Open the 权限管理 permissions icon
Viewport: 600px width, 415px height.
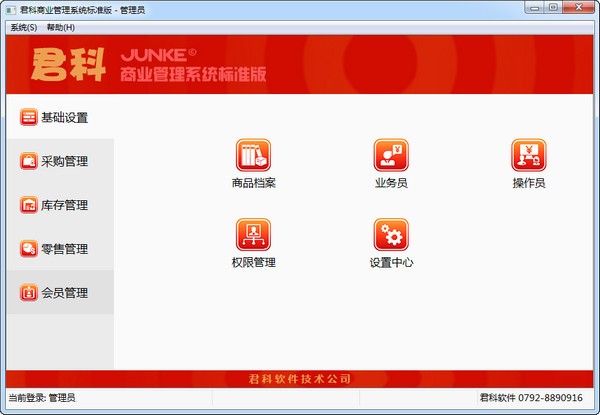(253, 234)
